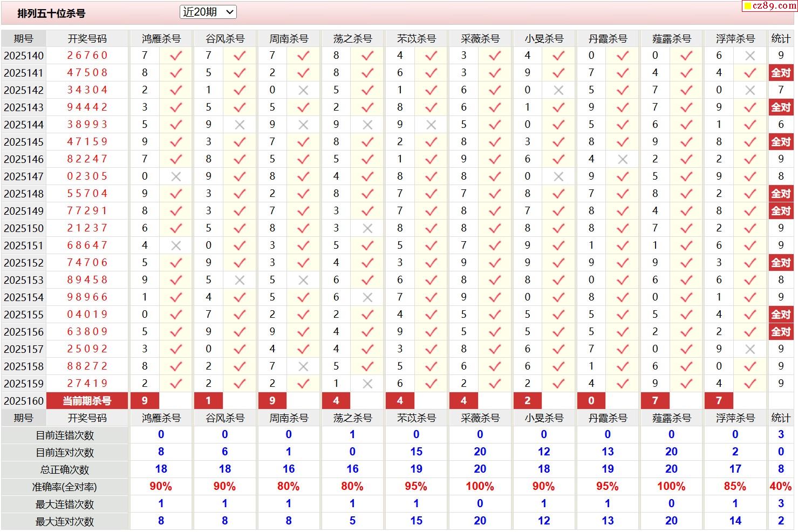Click the cross mark for 谷风杀号 in row 2025144

point(240,125)
